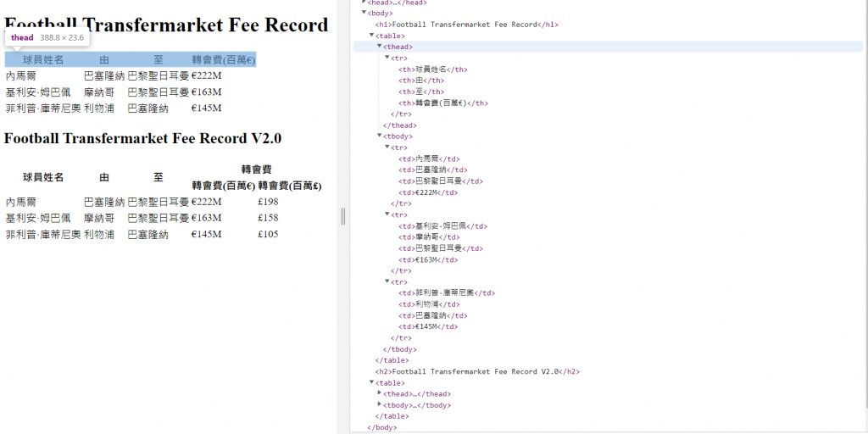868x434 pixels.
Task: Click the main page heading Football Transfermarket Fee Record
Action: point(166,25)
